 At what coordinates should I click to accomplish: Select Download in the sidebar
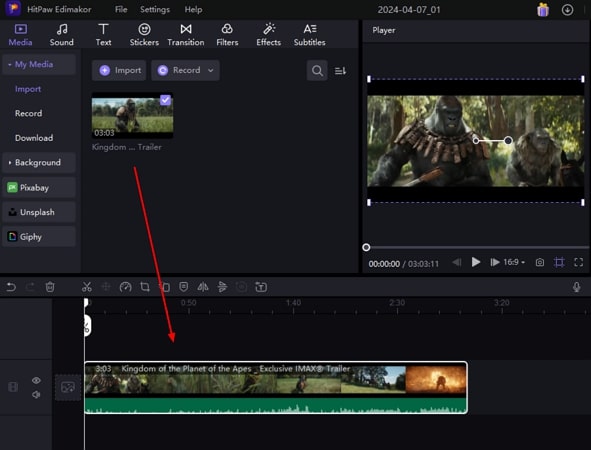click(x=34, y=138)
